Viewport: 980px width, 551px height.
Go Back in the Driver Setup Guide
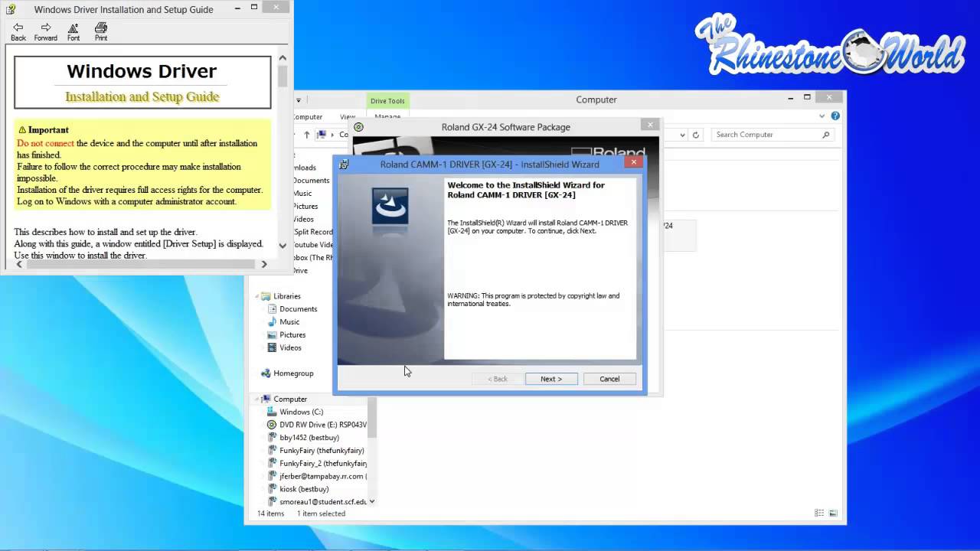(18, 31)
